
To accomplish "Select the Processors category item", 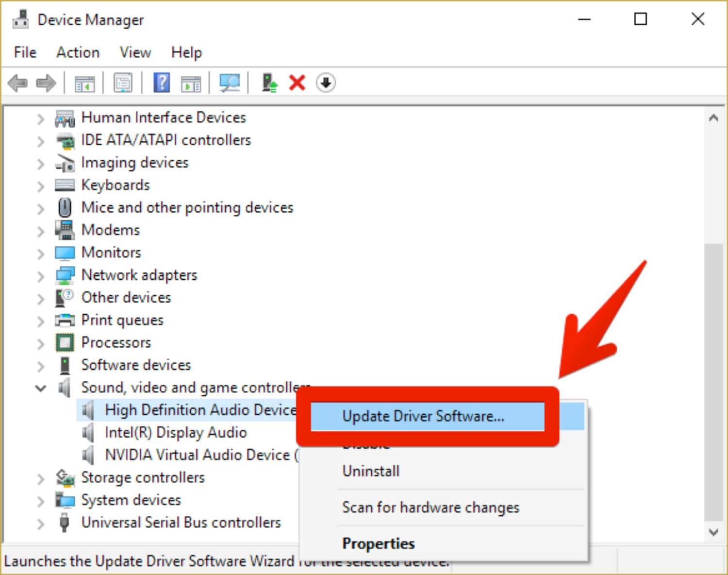I will (116, 342).
